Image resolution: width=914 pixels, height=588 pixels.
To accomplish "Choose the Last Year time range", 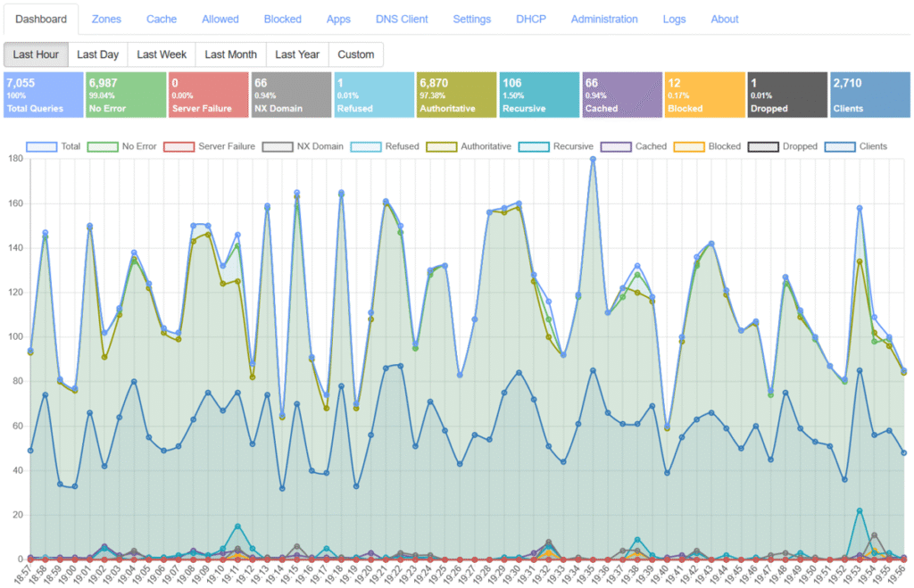I will [x=296, y=54].
